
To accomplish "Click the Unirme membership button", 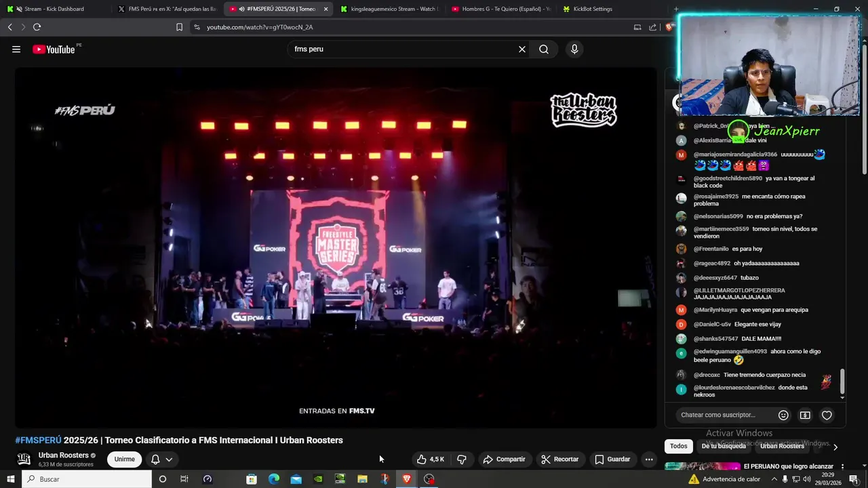I will [124, 460].
